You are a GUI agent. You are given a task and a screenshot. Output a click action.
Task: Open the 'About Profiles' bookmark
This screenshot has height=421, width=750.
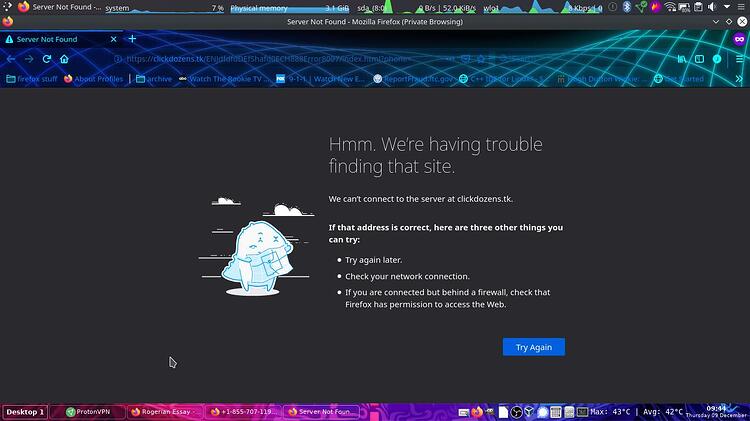coord(94,79)
